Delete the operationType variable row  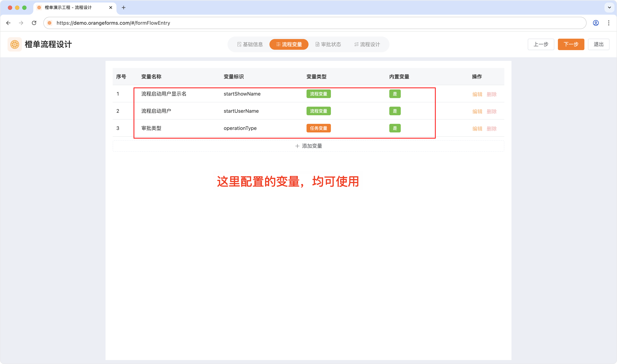(x=492, y=128)
